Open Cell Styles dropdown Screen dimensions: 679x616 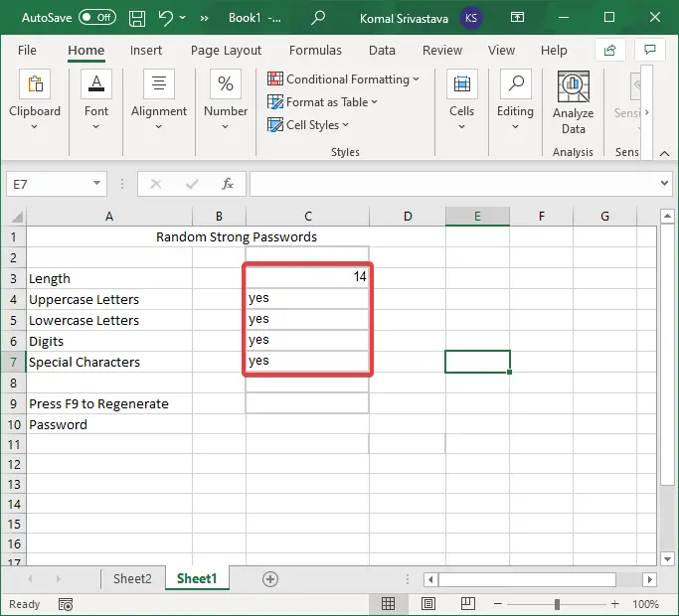pyautogui.click(x=308, y=125)
